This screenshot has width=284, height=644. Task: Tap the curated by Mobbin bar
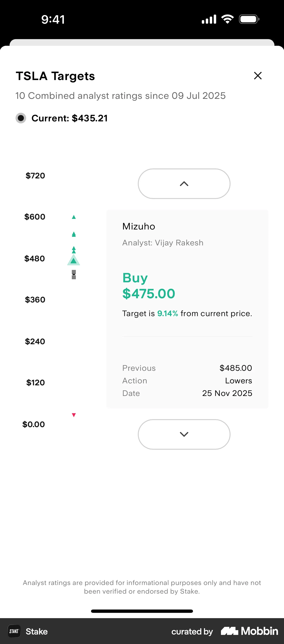(192, 631)
